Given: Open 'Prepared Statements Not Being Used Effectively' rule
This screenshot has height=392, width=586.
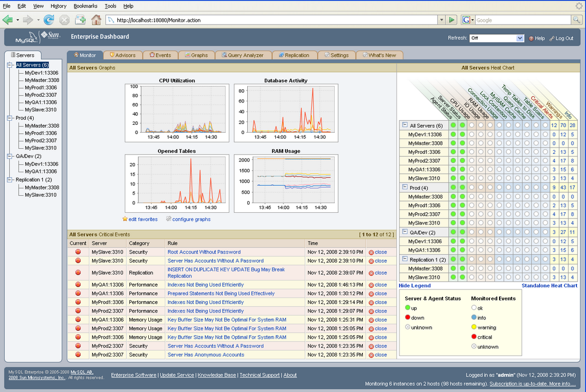Looking at the screenshot, I should (x=221, y=294).
